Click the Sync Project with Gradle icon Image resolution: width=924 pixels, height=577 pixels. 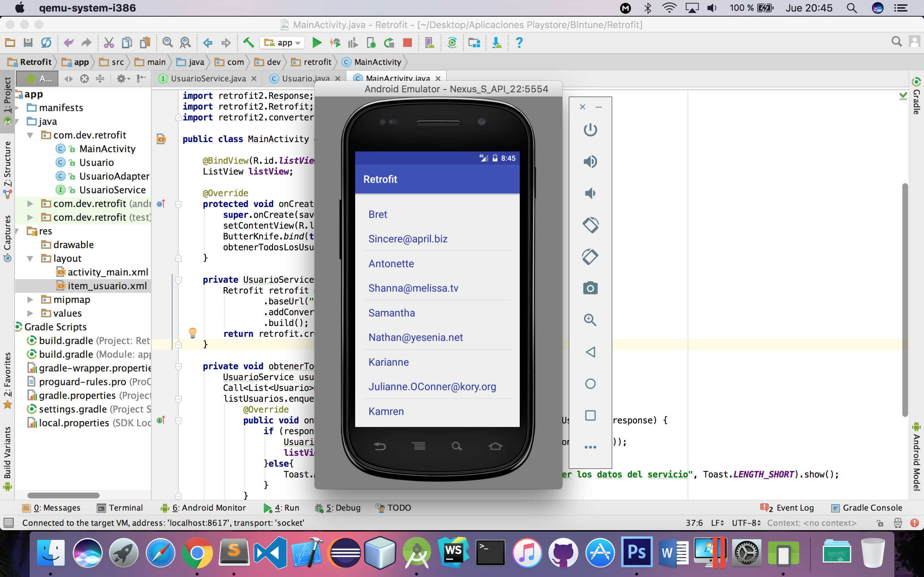coord(452,43)
